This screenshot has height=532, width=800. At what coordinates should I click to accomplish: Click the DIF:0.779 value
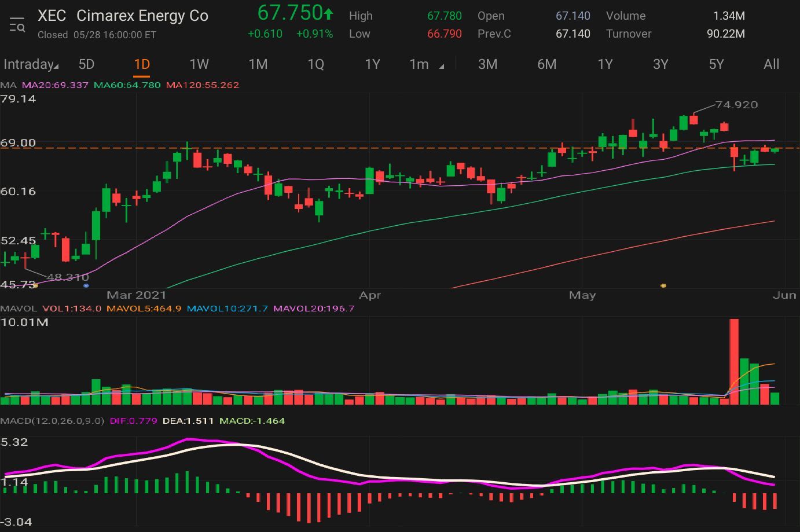click(x=133, y=421)
